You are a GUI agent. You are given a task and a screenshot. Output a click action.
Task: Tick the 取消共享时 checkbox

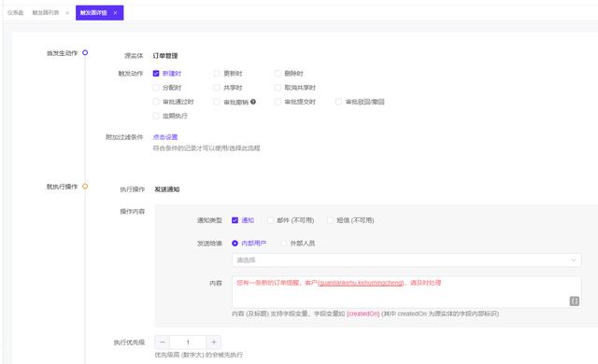click(x=278, y=88)
